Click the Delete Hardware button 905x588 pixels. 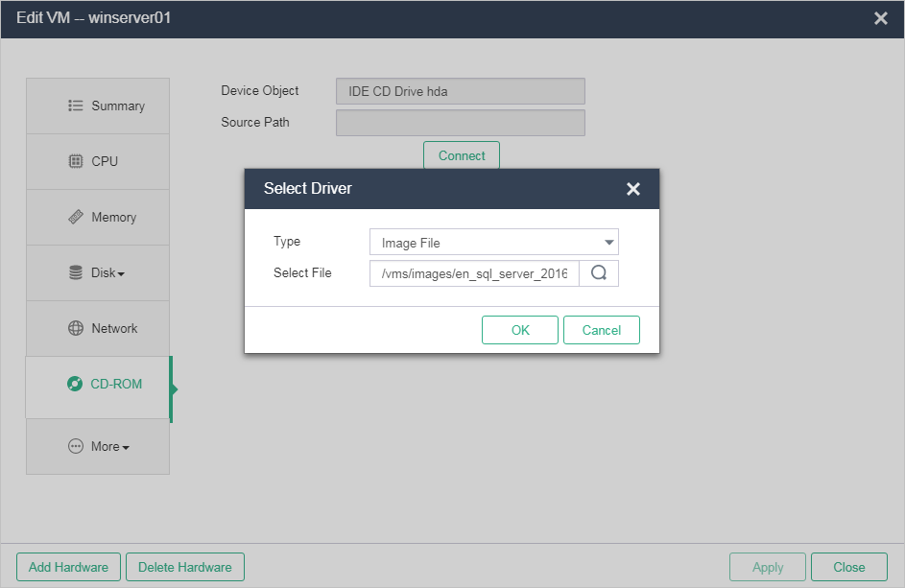(184, 566)
